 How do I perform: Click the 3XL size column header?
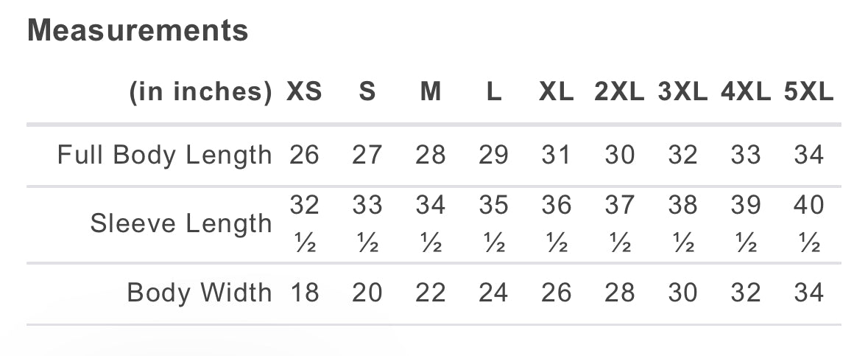[682, 91]
